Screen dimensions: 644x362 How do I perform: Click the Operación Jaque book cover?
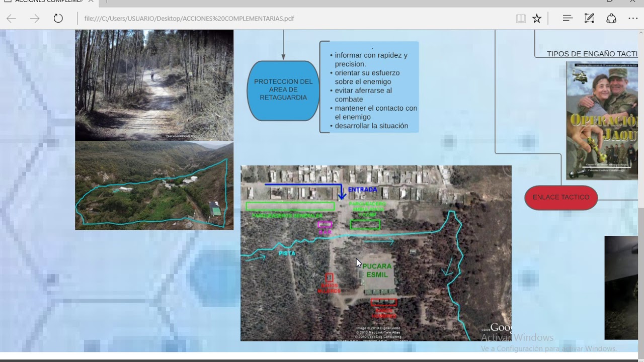(602, 121)
